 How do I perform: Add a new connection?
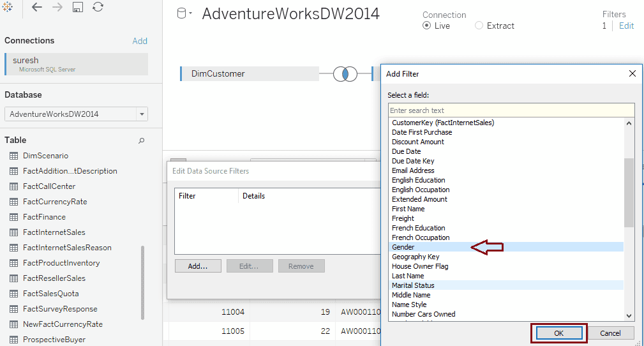pyautogui.click(x=140, y=41)
